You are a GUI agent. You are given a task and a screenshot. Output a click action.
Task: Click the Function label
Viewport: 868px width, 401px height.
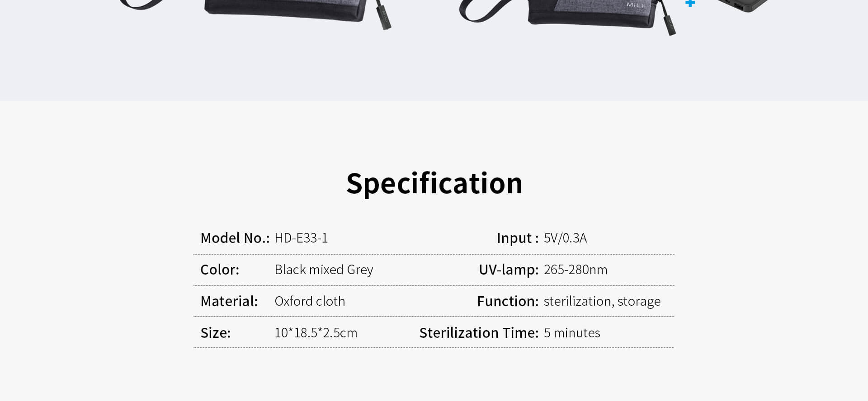(x=508, y=301)
